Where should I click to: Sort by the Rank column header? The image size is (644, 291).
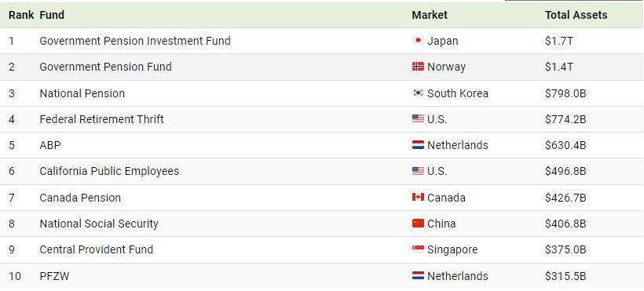tap(21, 15)
